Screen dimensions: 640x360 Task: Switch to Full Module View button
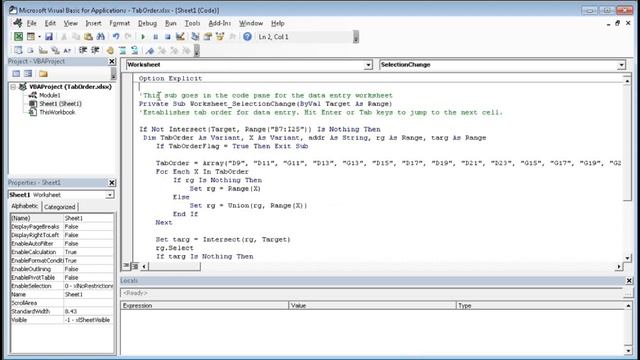click(135, 266)
